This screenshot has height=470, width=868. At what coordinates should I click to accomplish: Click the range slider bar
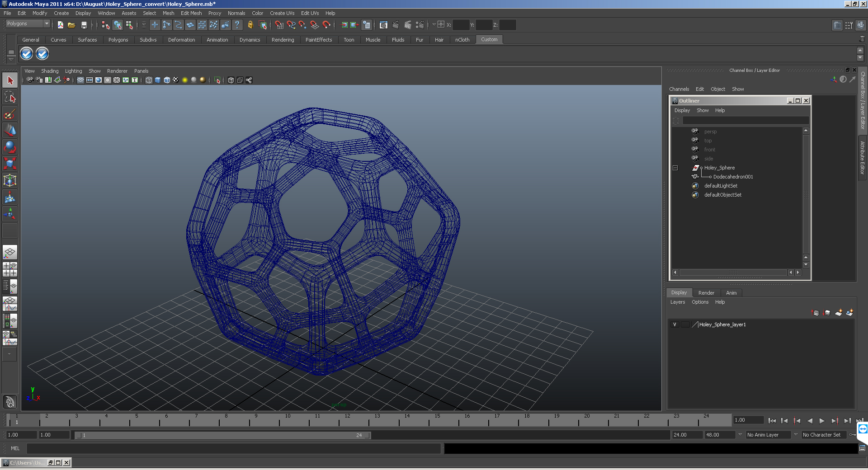223,435
